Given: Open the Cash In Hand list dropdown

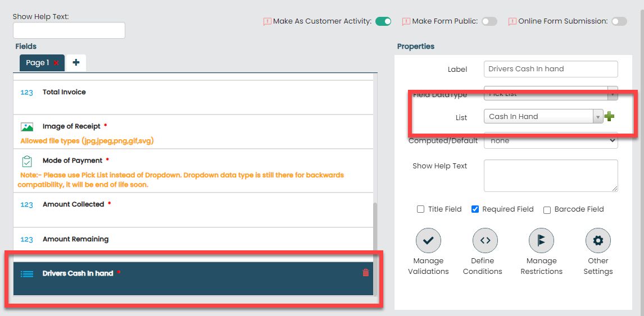Looking at the screenshot, I should click(543, 116).
